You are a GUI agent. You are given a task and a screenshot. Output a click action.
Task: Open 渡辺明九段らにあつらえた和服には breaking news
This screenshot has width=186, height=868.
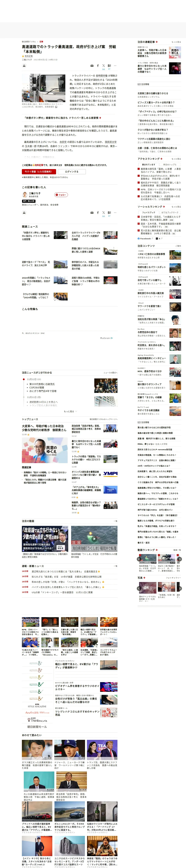64,571
